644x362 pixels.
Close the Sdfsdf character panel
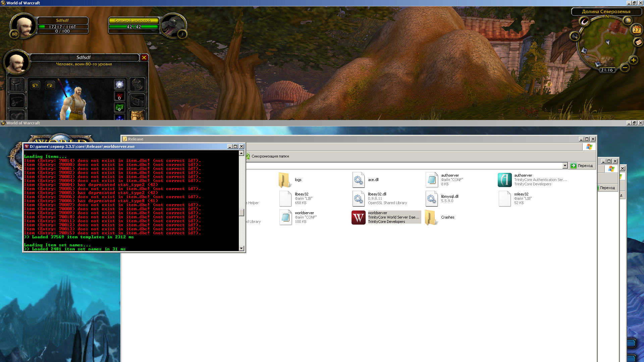pos(144,57)
